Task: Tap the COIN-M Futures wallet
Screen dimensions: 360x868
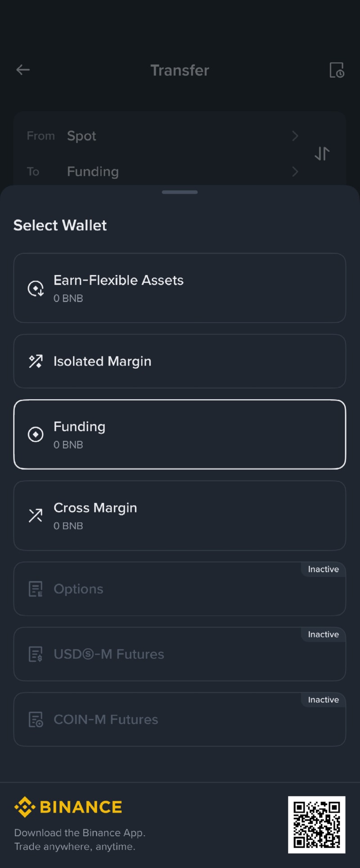Action: point(180,720)
